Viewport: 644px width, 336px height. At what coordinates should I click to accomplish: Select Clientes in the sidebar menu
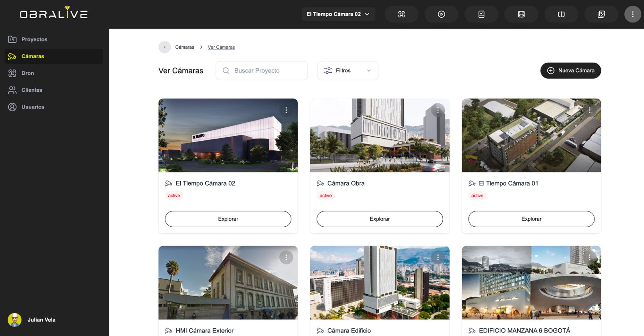point(31,90)
